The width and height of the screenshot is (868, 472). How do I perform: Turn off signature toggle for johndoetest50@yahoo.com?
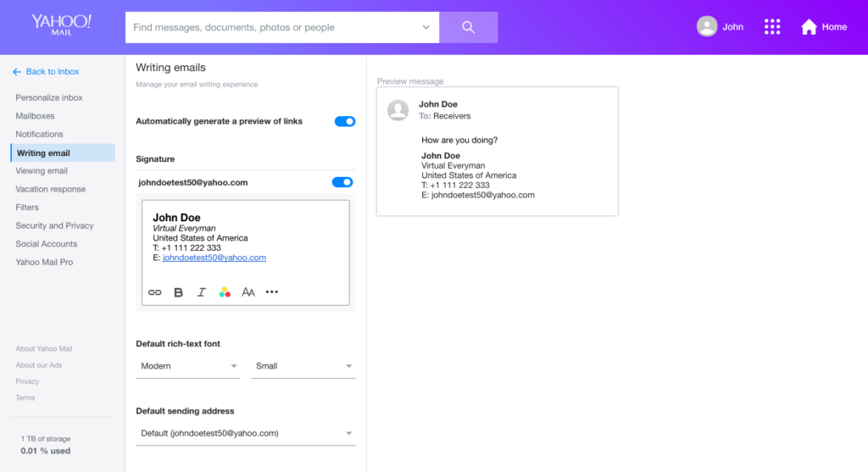pyautogui.click(x=342, y=182)
